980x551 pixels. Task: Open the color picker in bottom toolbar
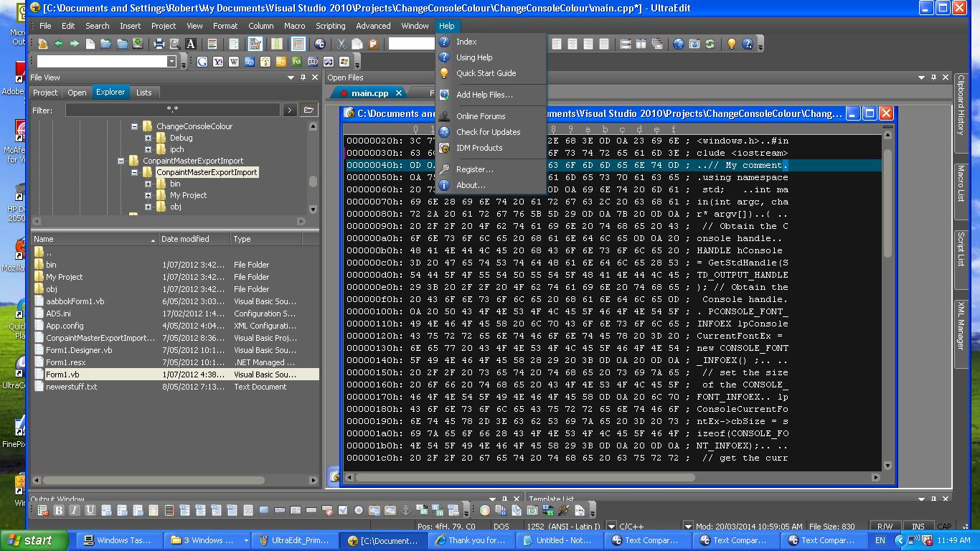pos(485,510)
